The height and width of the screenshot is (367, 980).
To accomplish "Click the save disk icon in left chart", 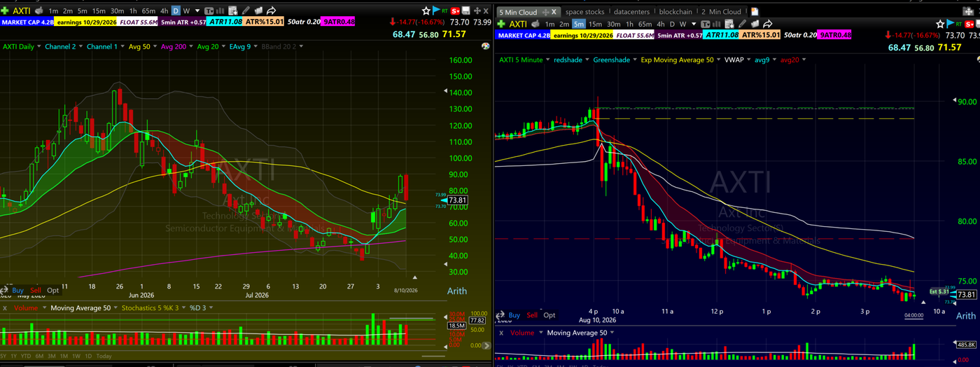I will pyautogui.click(x=465, y=11).
